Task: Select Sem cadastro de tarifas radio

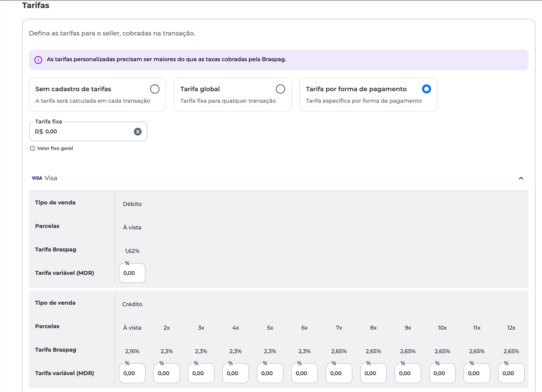Action: point(155,89)
